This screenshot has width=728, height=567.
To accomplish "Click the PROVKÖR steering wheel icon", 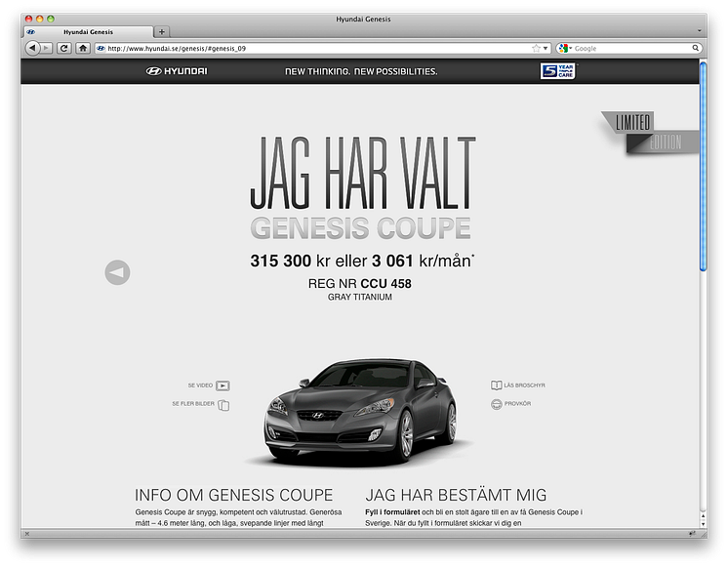I will (497, 404).
